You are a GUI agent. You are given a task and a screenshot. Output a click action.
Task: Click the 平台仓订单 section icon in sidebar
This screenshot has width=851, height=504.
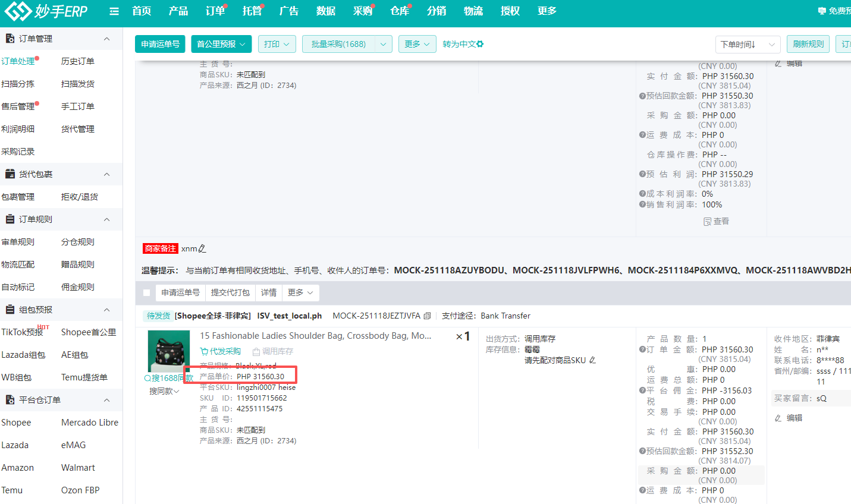(x=10, y=400)
